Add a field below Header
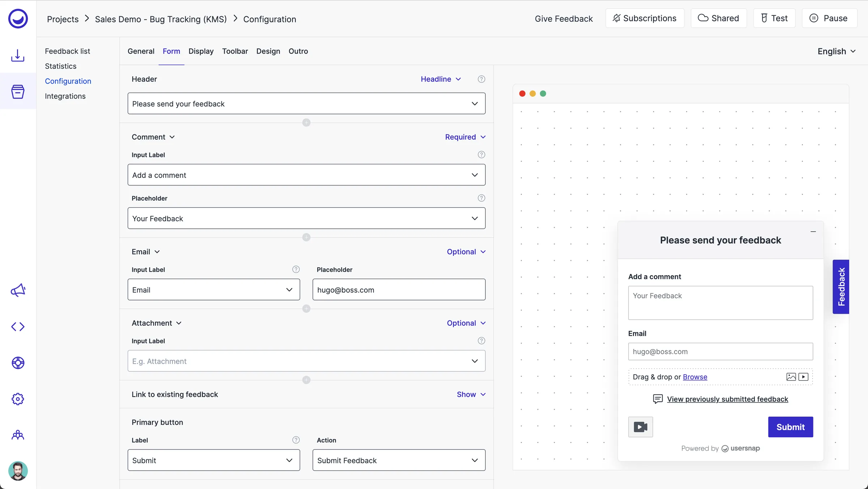Screen dimensions: 868x489 coord(306,123)
